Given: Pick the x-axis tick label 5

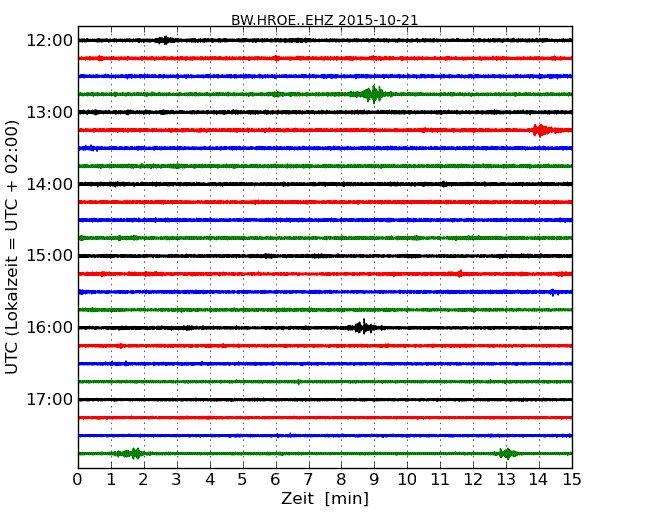Looking at the screenshot, I should pyautogui.click(x=243, y=479).
